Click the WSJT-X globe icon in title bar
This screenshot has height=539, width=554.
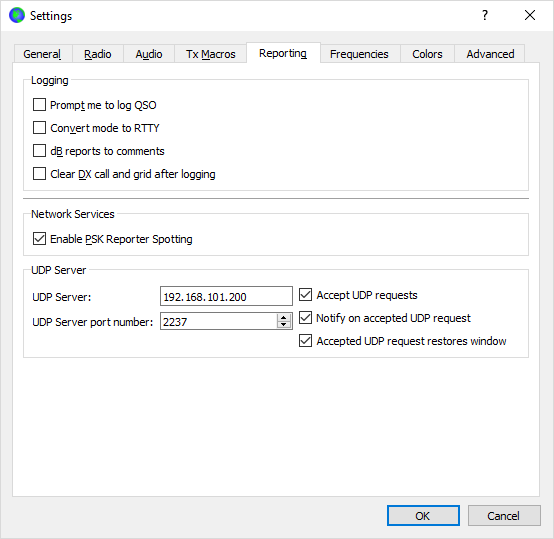(x=17, y=16)
